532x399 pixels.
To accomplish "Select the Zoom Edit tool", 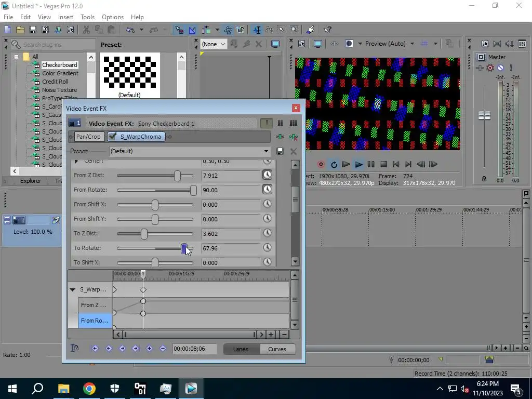I will [x=294, y=30].
